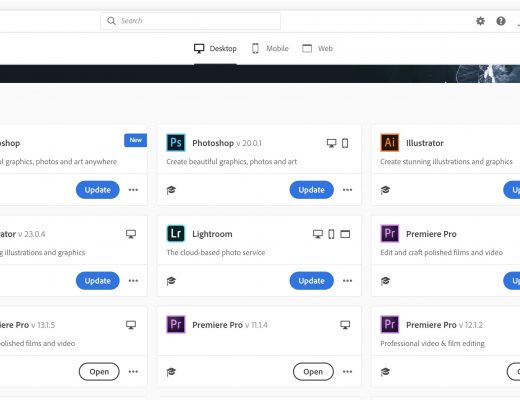
Task: Click the Lightroom Lr app icon
Action: click(176, 233)
